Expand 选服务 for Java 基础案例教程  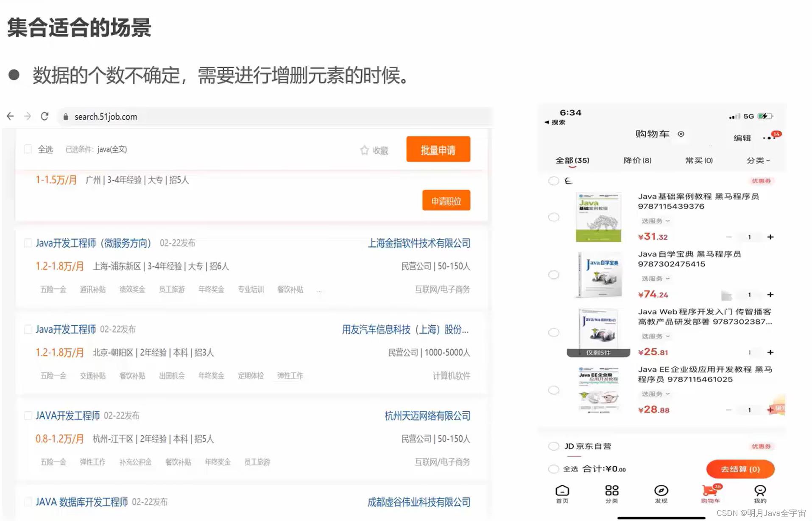pos(656,221)
